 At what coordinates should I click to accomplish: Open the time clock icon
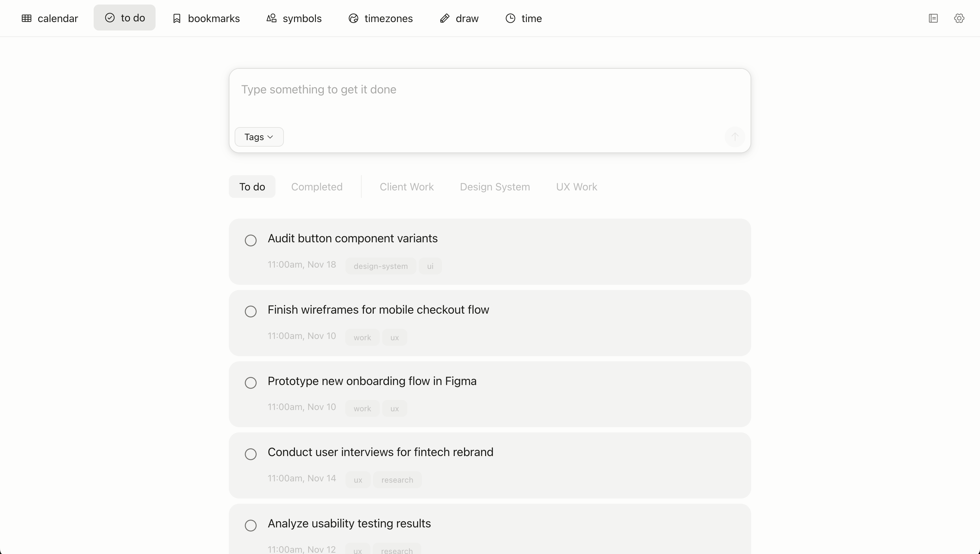pyautogui.click(x=510, y=18)
